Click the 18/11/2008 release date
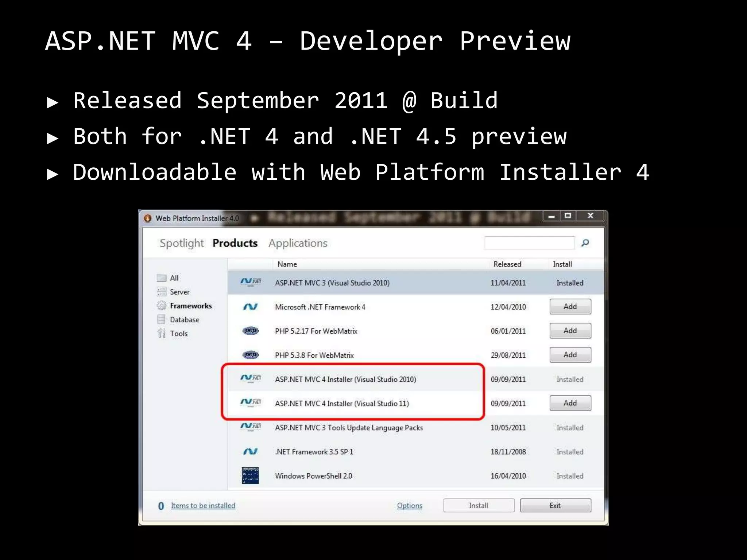Screen dimensions: 747x560 (x=508, y=452)
